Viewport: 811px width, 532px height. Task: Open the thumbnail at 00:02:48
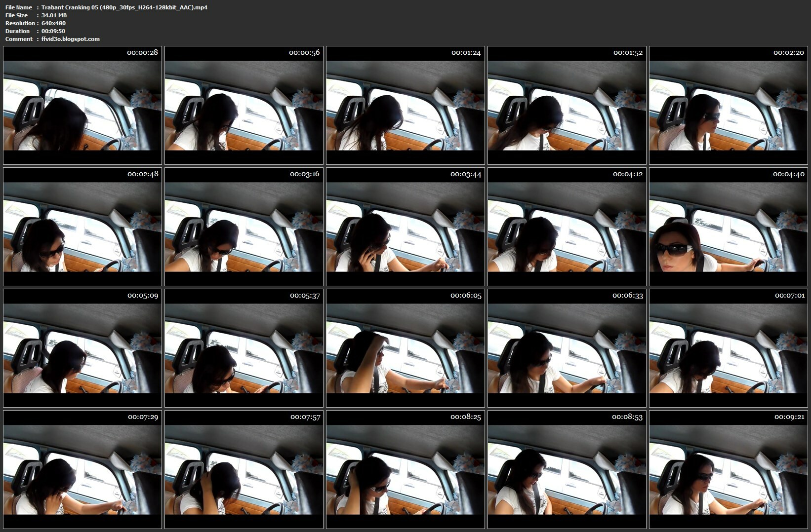[82, 227]
